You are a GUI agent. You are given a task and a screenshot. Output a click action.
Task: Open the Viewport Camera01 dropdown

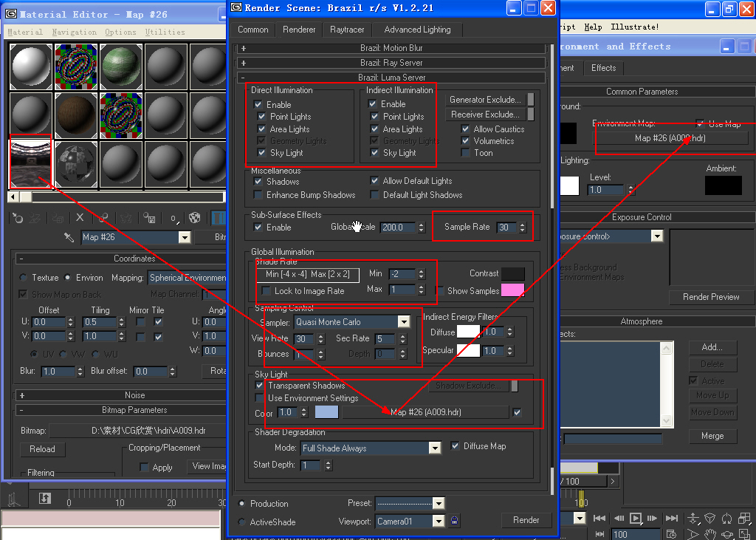(439, 522)
